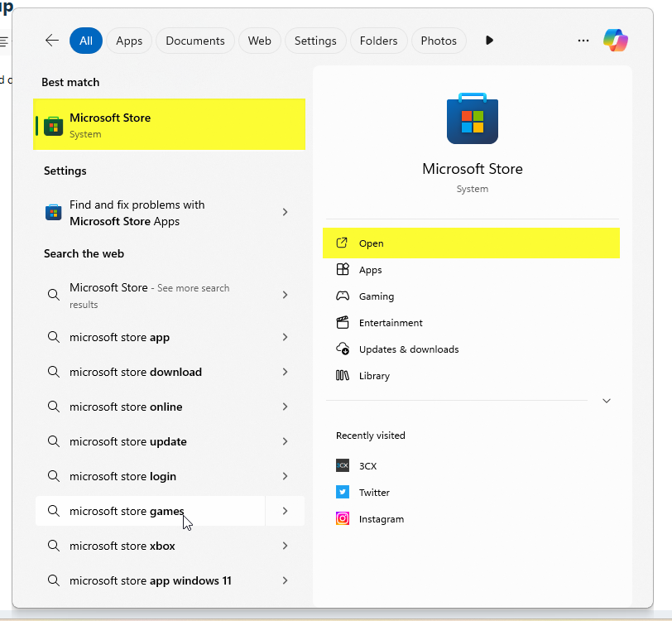
Task: Click the magnifier icon beside 'microsoft store download'
Action: (54, 372)
